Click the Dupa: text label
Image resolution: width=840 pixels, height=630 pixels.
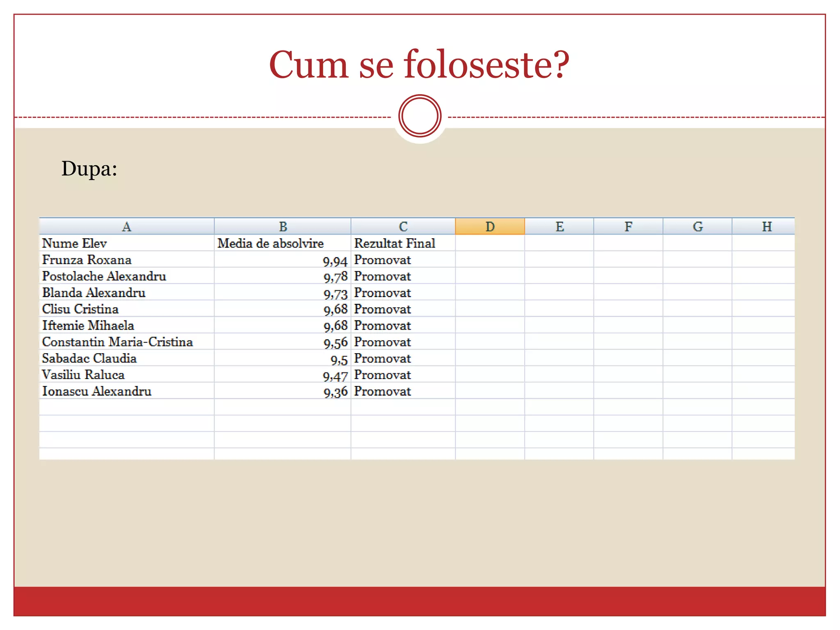point(89,168)
